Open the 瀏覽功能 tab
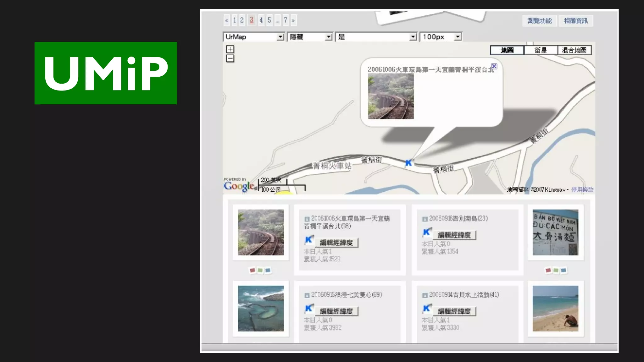This screenshot has height=362, width=644. [539, 21]
